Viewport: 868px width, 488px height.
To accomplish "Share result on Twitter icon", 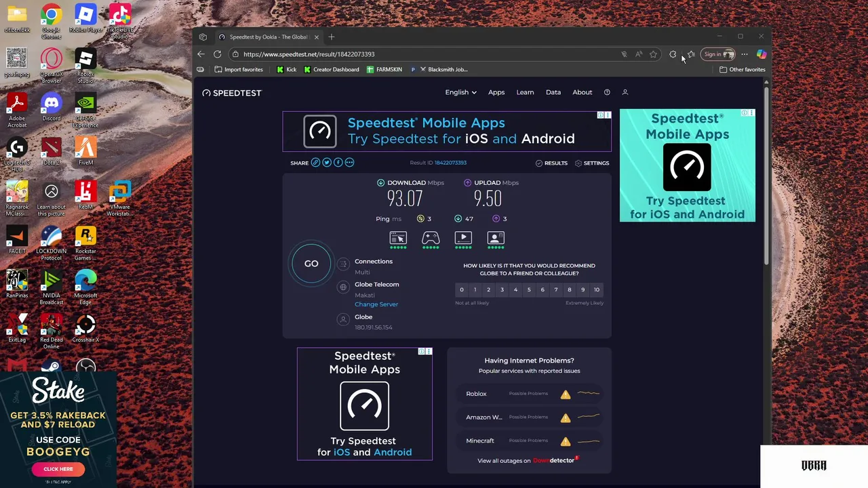I will click(x=327, y=163).
